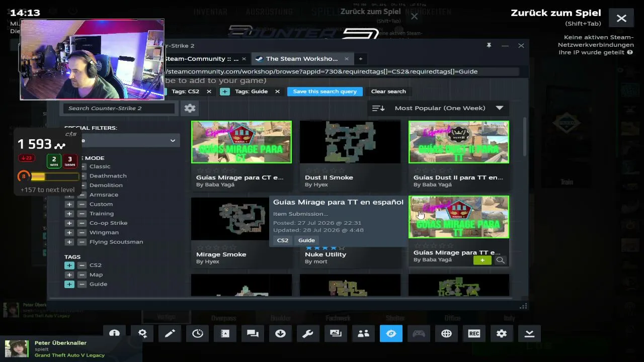Open author link 'By Hyex' under Dust II Smoke
The width and height of the screenshot is (644, 362).
316,185
